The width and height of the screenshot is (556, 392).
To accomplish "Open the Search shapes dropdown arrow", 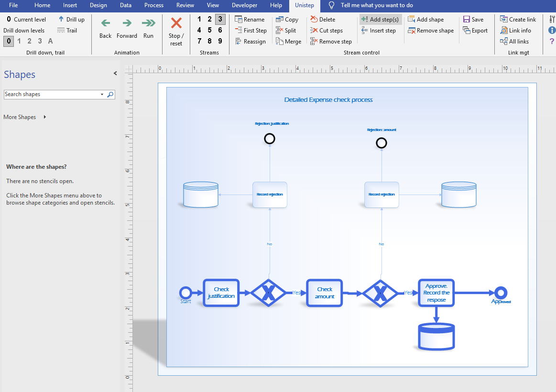I will pos(102,95).
